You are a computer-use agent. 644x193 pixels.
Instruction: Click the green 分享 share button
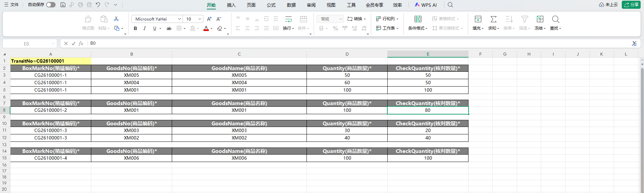click(x=631, y=5)
